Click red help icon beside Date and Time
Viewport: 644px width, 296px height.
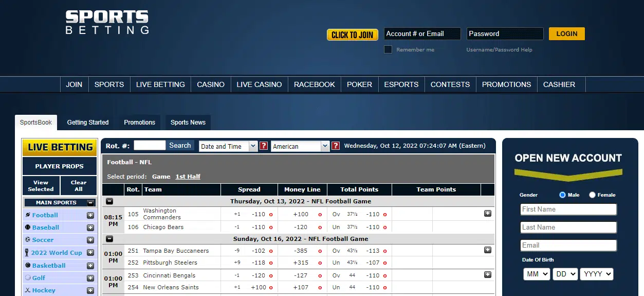(264, 146)
